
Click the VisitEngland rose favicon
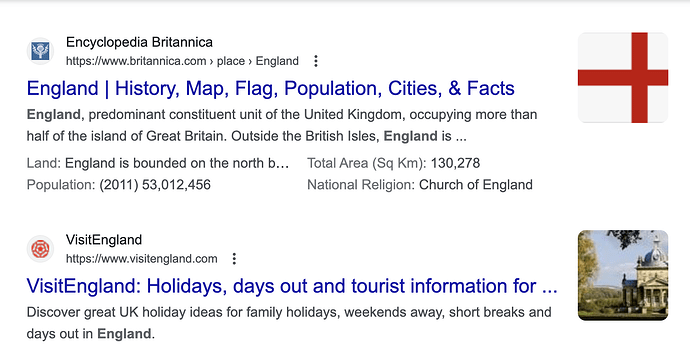click(40, 249)
